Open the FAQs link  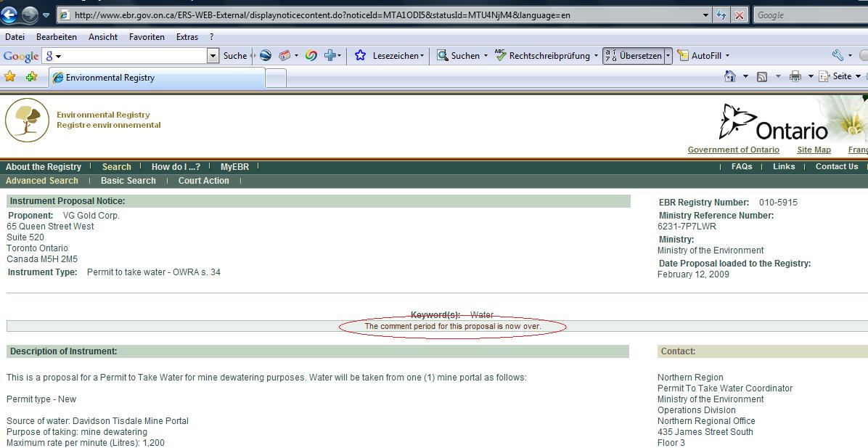pyautogui.click(x=742, y=167)
